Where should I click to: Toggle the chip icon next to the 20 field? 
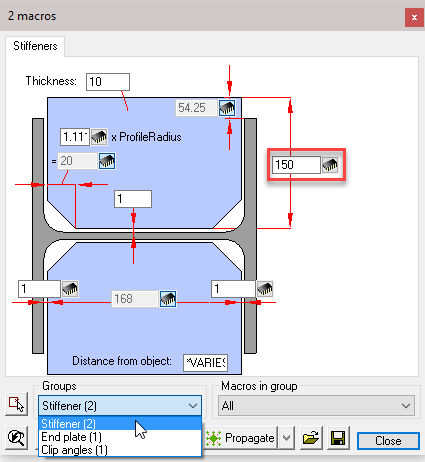pyautogui.click(x=107, y=161)
